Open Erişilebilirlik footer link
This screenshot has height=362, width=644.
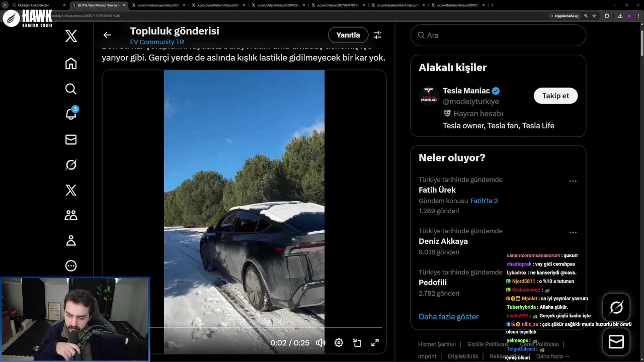pos(463,356)
